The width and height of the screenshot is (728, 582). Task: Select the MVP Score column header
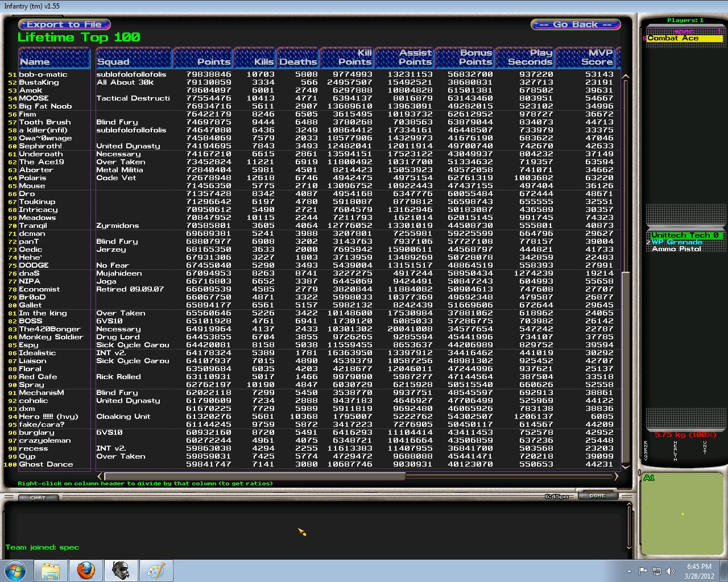coord(585,58)
